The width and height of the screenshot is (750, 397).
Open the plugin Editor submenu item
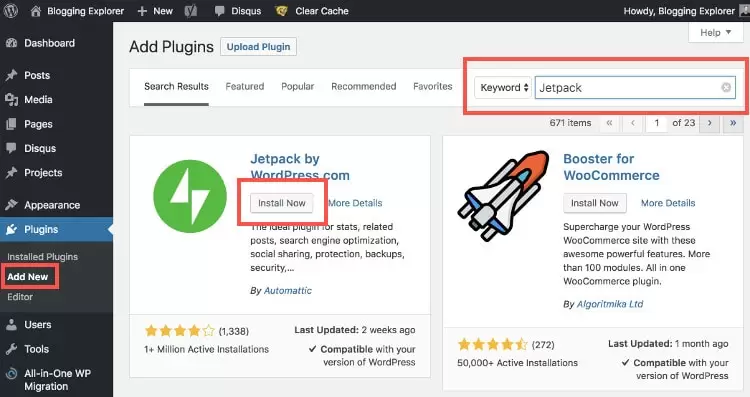click(20, 297)
